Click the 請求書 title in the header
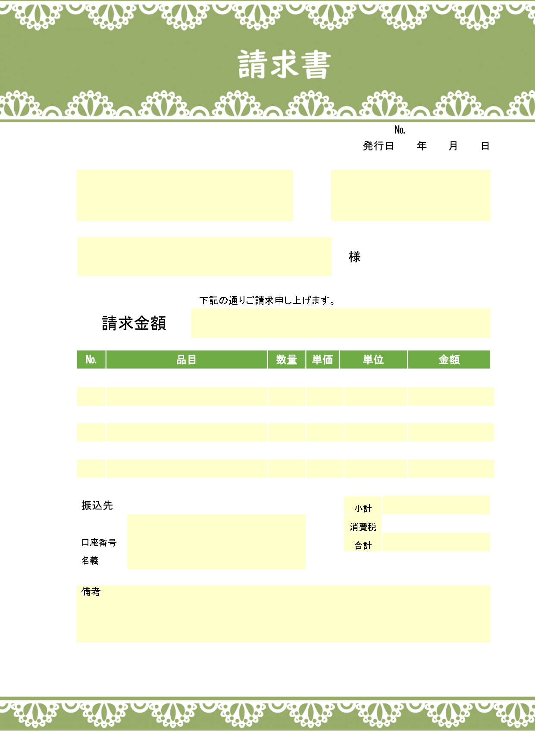 point(284,65)
